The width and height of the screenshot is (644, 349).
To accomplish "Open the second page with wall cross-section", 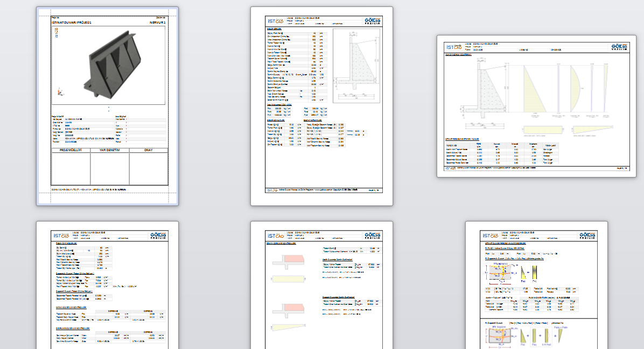I will coord(321,106).
